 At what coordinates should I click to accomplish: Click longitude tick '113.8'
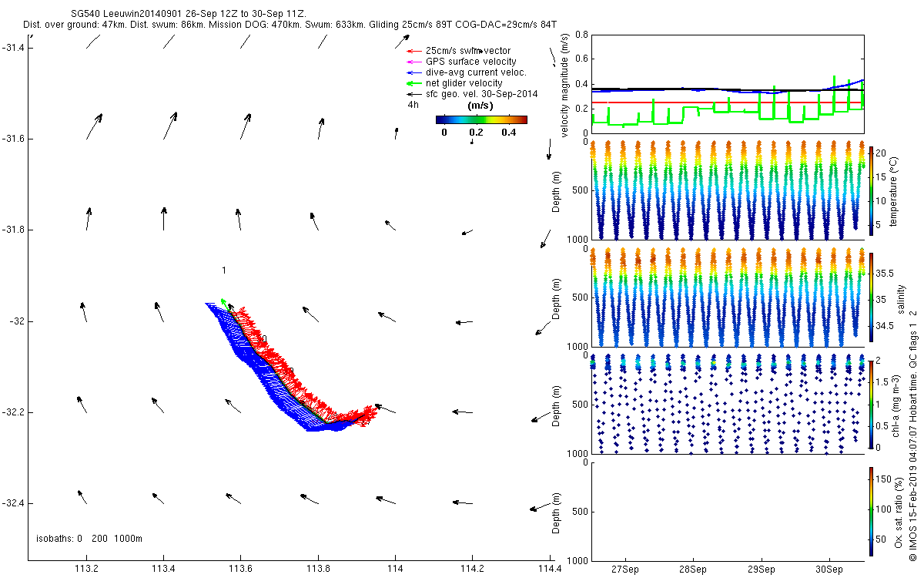pyautogui.click(x=318, y=569)
